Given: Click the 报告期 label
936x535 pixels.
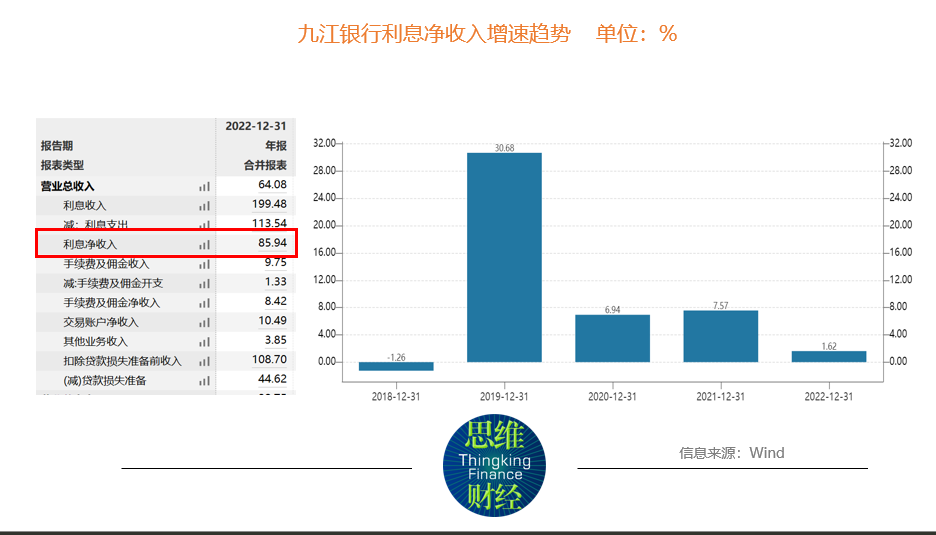Looking at the screenshot, I should point(57,146).
